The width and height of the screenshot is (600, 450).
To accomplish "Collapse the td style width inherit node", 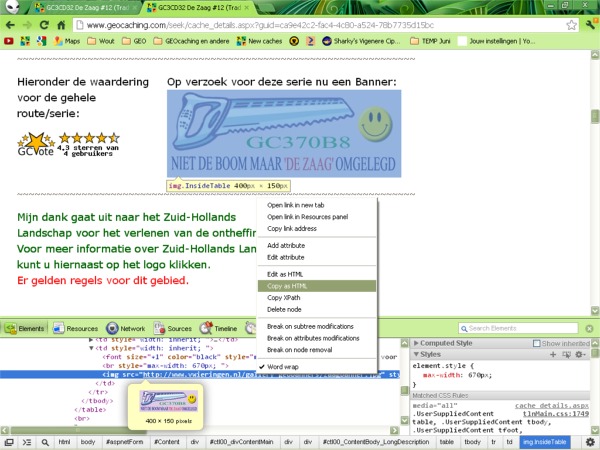I will [x=91, y=348].
